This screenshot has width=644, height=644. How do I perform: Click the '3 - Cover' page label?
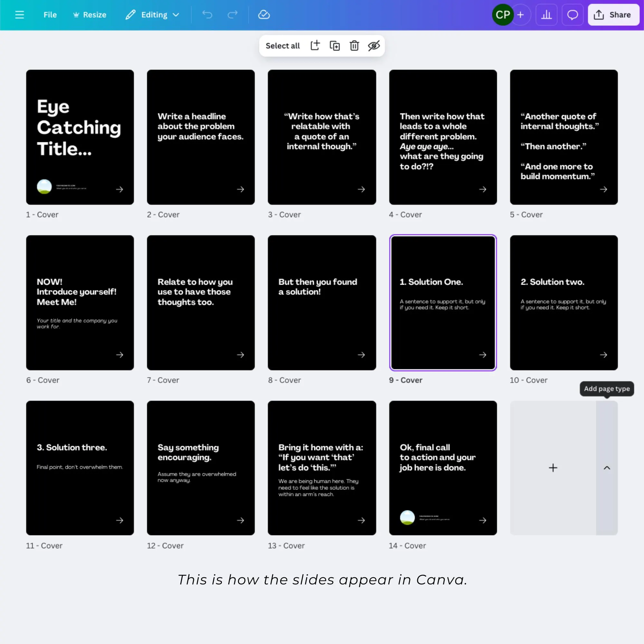(x=284, y=215)
